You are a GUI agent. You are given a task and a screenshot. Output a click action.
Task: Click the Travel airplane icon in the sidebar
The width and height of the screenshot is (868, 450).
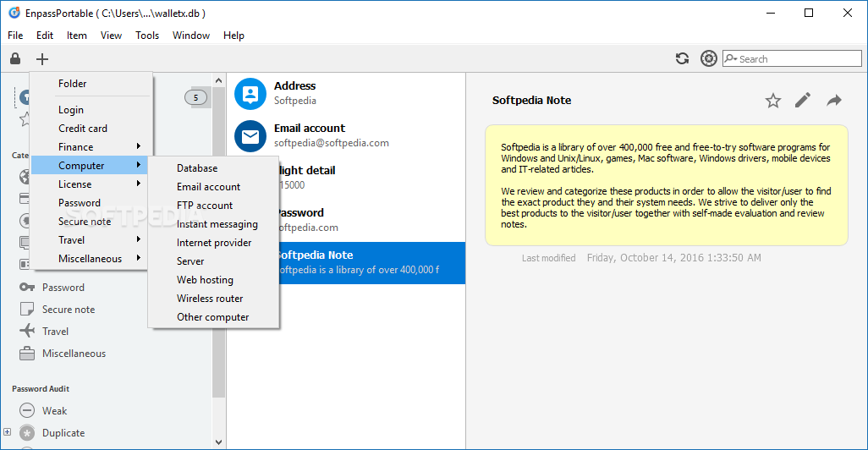point(26,331)
